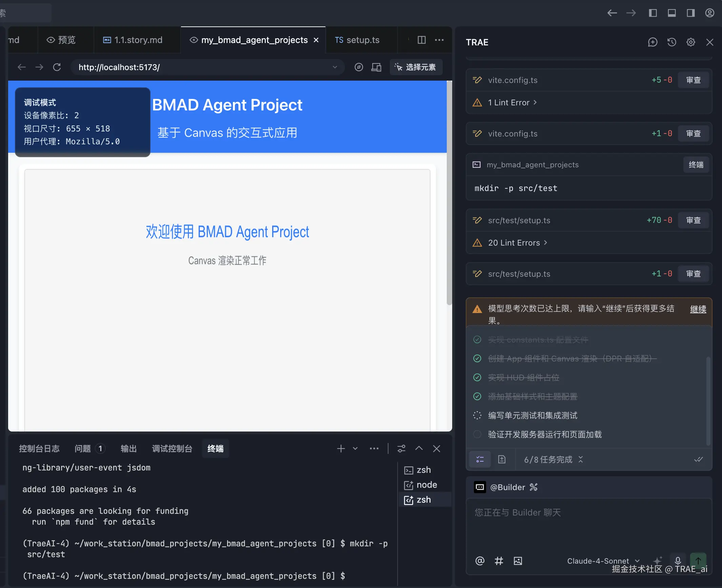722x588 pixels.
Task: Toggle device emulation in preview toolbar
Action: pos(376,67)
